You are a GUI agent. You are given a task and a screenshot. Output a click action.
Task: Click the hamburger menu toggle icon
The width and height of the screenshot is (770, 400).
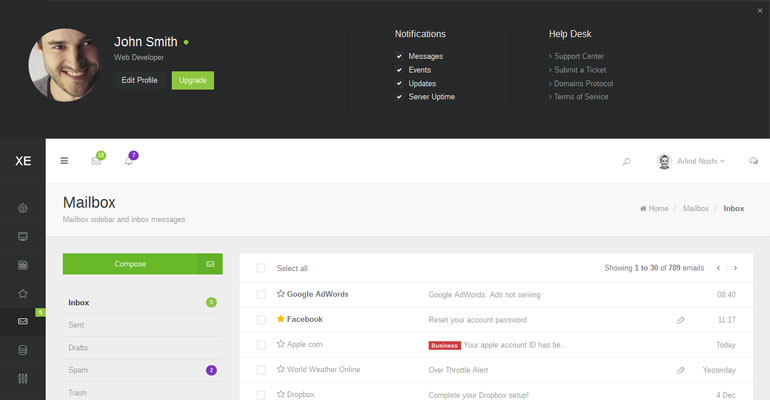coord(64,160)
